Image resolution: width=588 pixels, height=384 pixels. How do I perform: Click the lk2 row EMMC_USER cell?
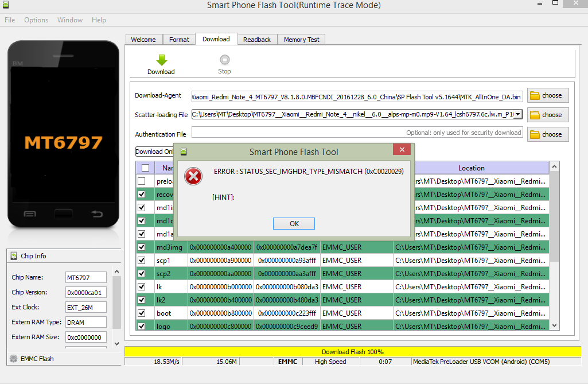point(356,300)
